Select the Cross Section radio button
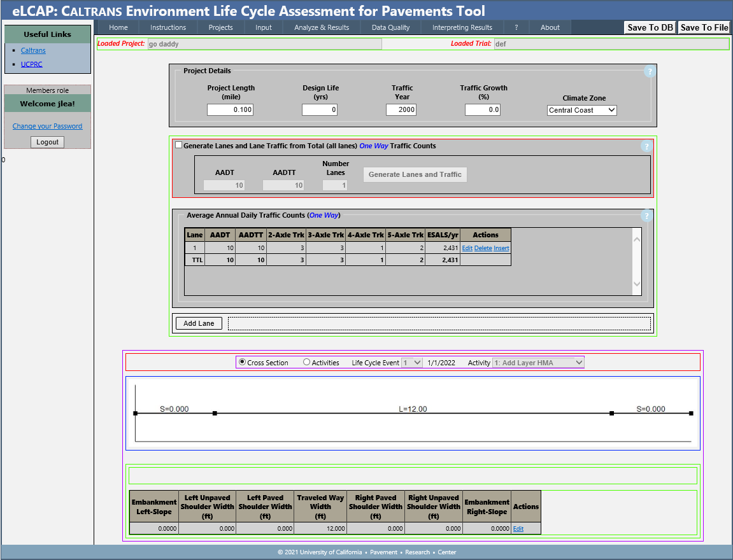This screenshot has height=560, width=733. pos(242,362)
